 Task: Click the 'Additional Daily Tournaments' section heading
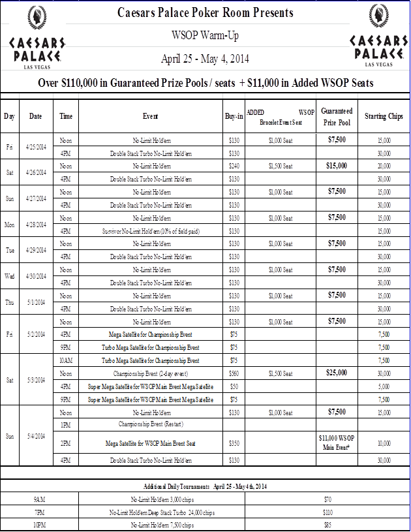coord(205,486)
